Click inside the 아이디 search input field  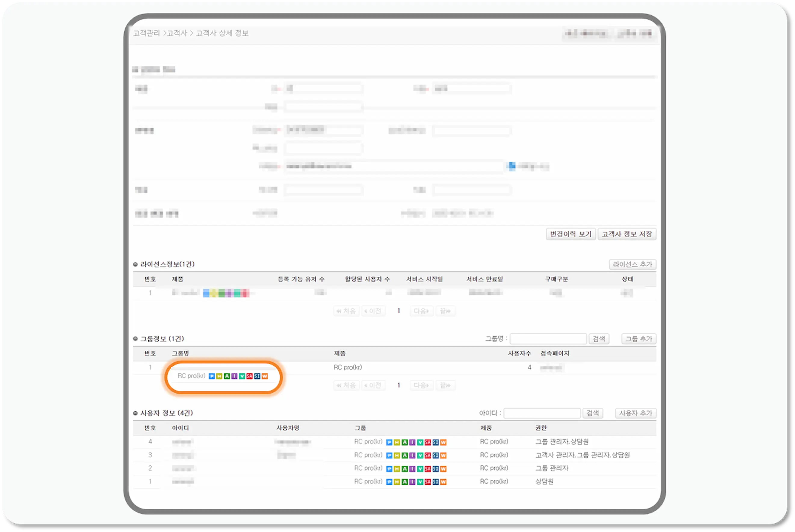tap(542, 413)
